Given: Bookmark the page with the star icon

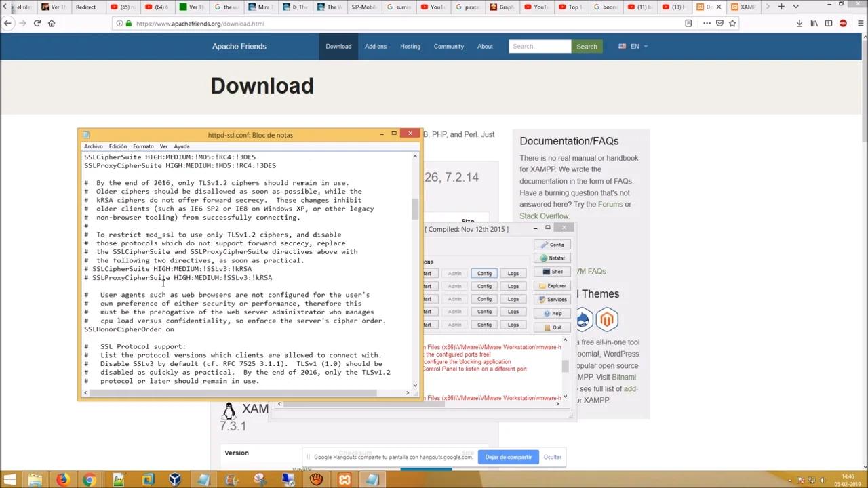Looking at the screenshot, I should (x=732, y=23).
